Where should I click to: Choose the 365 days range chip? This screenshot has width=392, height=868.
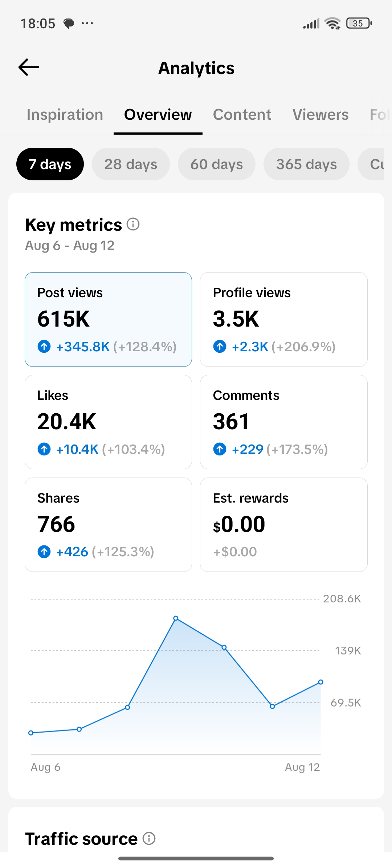point(306,164)
